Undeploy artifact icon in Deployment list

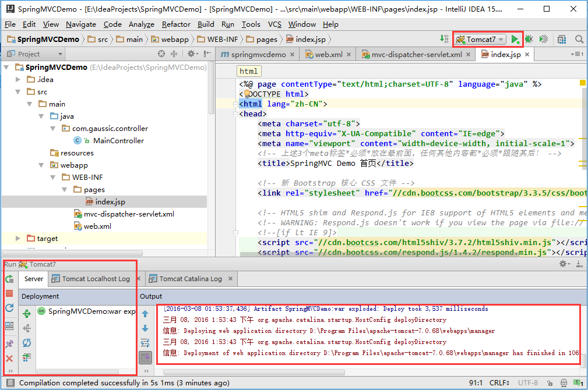(x=27, y=328)
